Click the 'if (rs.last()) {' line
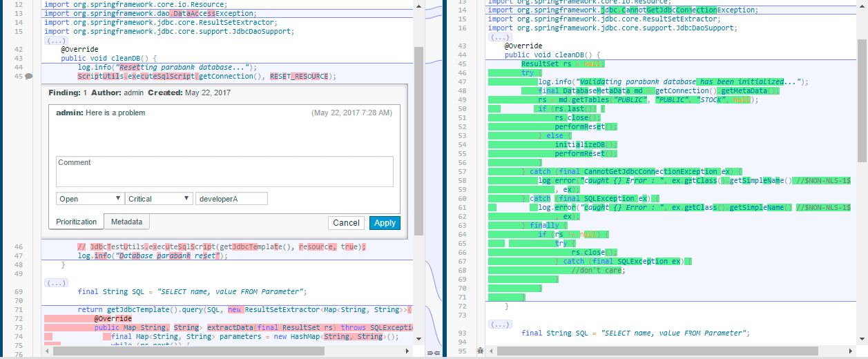This screenshot has height=359, width=868. click(571, 108)
